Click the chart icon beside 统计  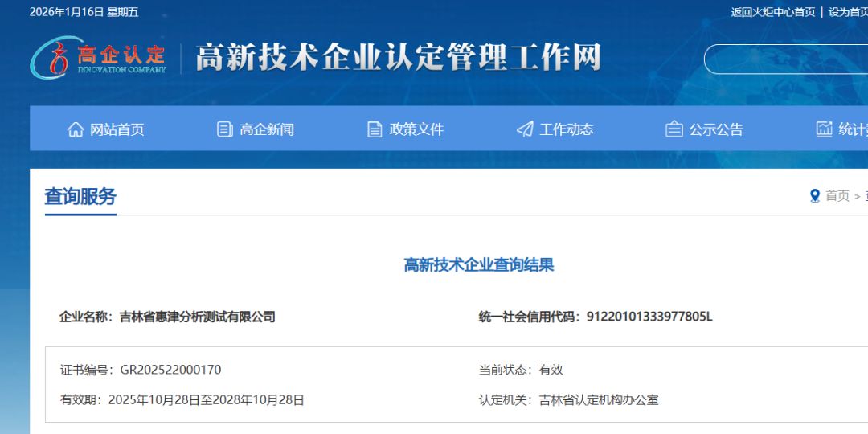pyautogui.click(x=825, y=129)
